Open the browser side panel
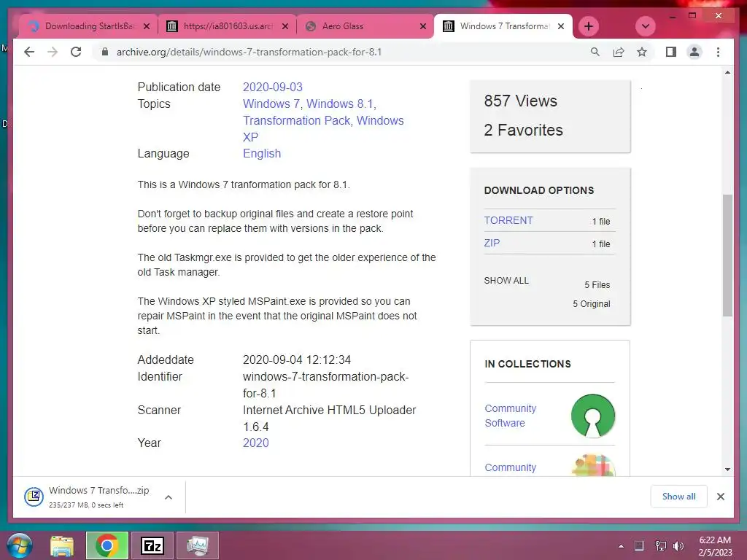747x560 pixels. 671,52
